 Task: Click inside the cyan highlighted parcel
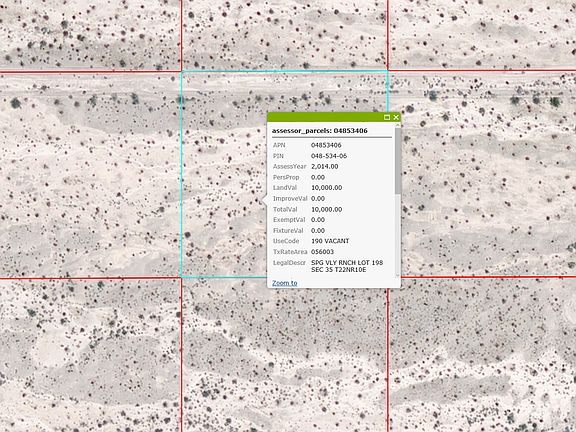[x=224, y=174]
